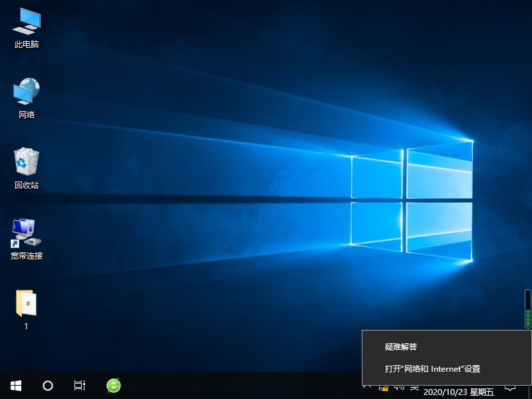
Task: Open Task View on the taskbar
Action: [x=79, y=386]
